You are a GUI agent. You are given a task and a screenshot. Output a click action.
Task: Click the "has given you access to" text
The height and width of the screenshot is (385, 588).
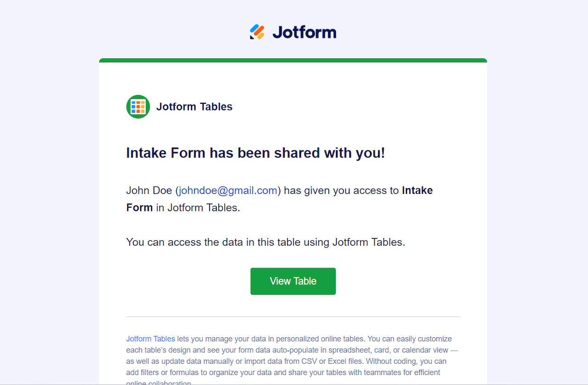coord(341,190)
